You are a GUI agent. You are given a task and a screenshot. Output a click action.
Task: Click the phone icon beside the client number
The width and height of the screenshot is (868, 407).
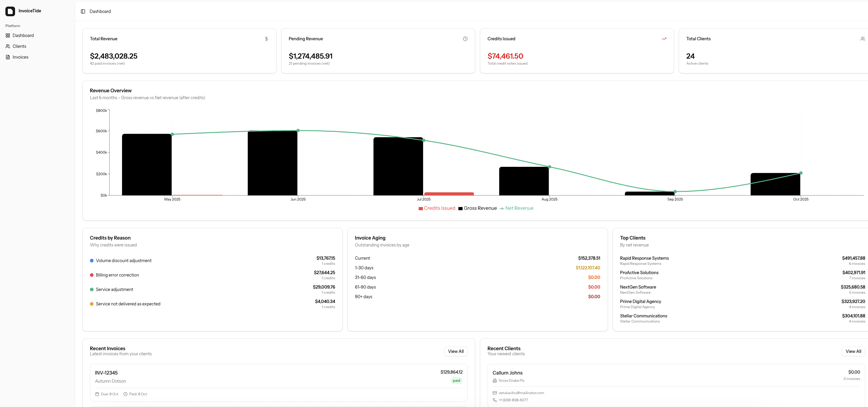click(495, 400)
